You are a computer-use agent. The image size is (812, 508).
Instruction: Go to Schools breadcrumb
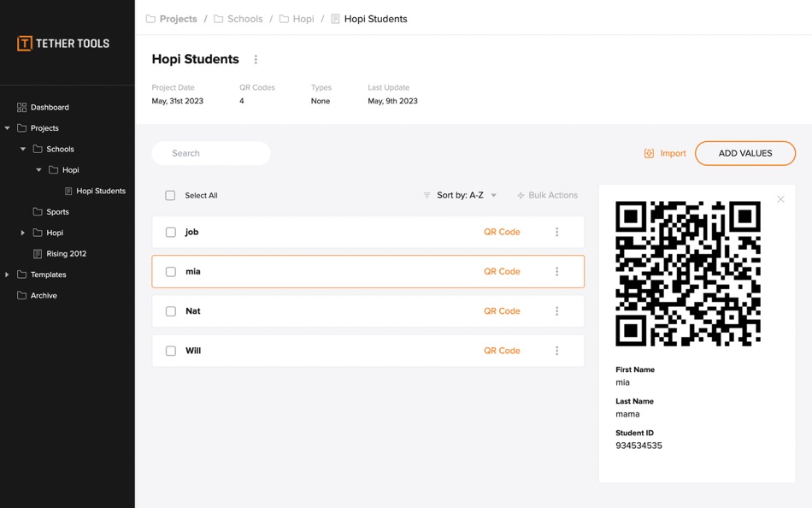click(245, 19)
